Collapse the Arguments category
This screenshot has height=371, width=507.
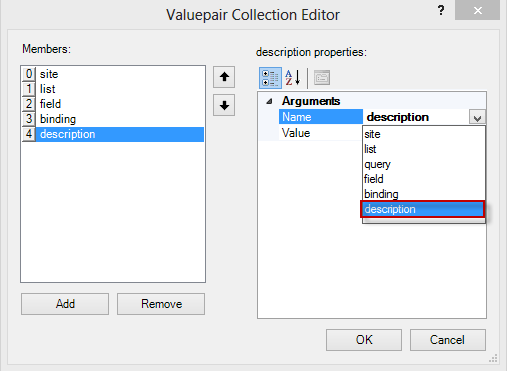coord(269,101)
